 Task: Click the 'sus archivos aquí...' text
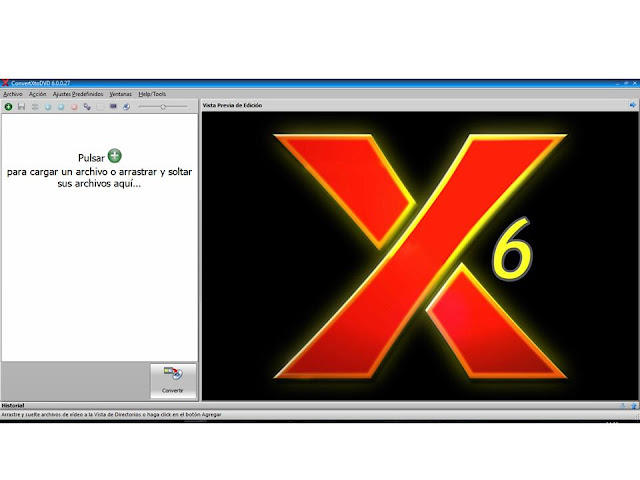(99, 184)
